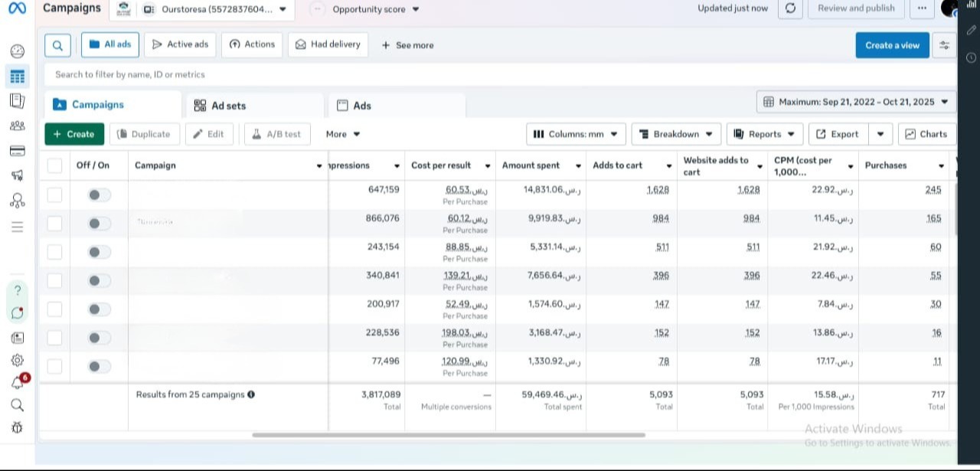
Task: Click the green Create button
Action: (74, 134)
